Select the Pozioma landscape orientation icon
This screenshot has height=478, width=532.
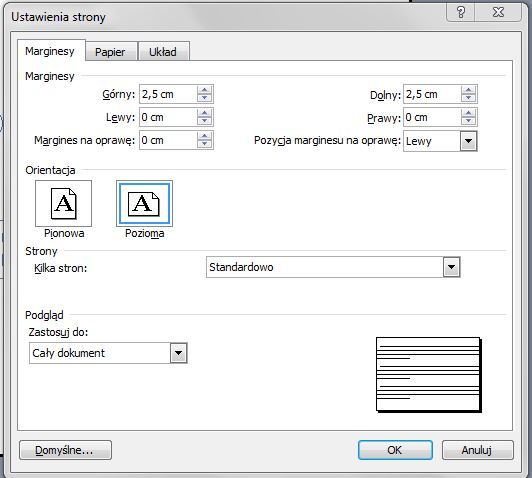[x=144, y=203]
